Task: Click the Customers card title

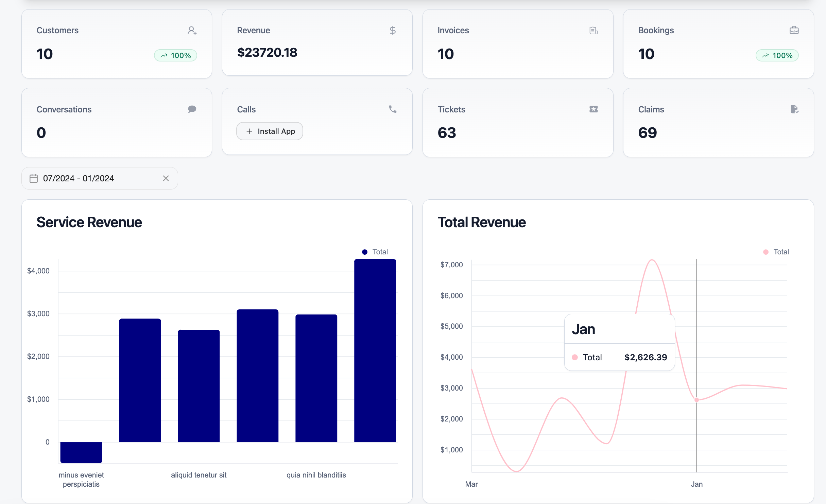Action: click(57, 30)
